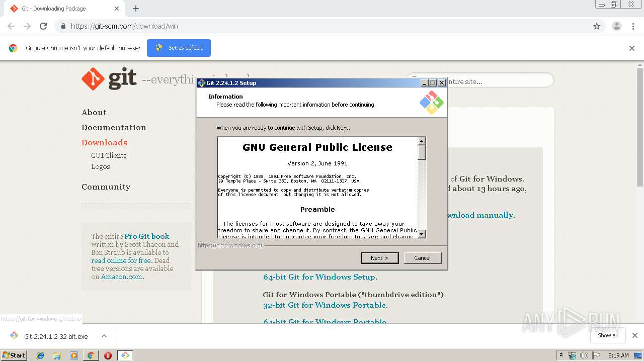Launch Internet Explorer from the taskbar
Viewport: 644px width, 362px height.
(40, 355)
